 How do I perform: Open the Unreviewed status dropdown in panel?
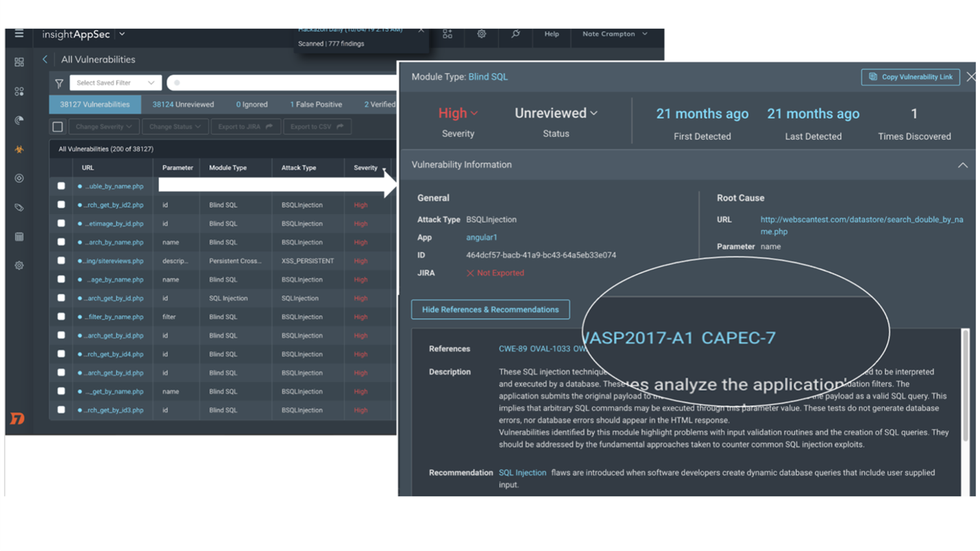click(556, 113)
